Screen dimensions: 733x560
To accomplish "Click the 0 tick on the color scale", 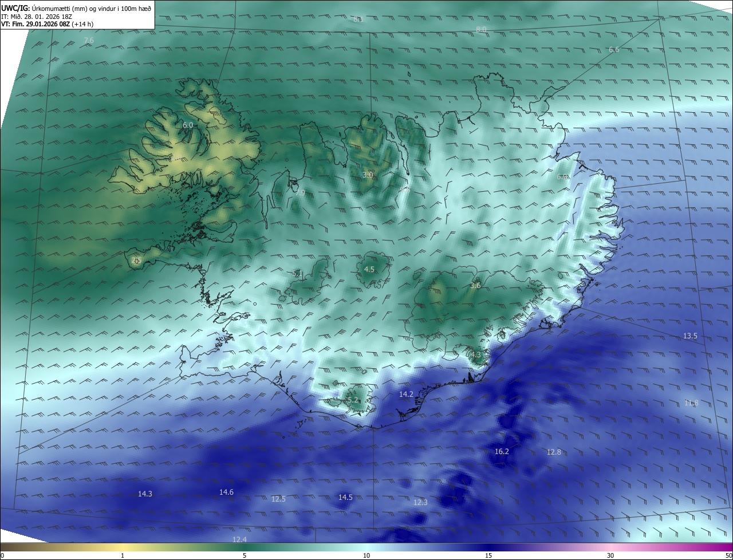I will 2,555.
